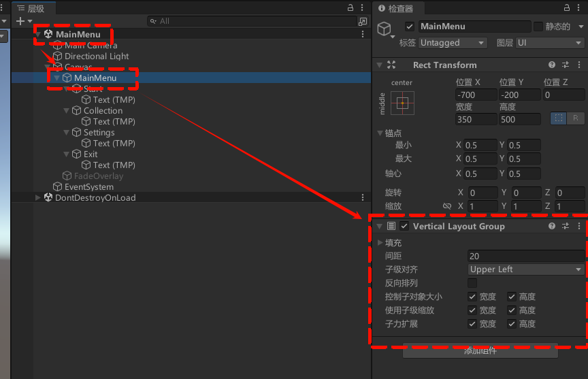Toggle the Reverse Arrangement (反向排列) checkbox
Image resolution: width=588 pixels, height=379 pixels.
pos(472,283)
